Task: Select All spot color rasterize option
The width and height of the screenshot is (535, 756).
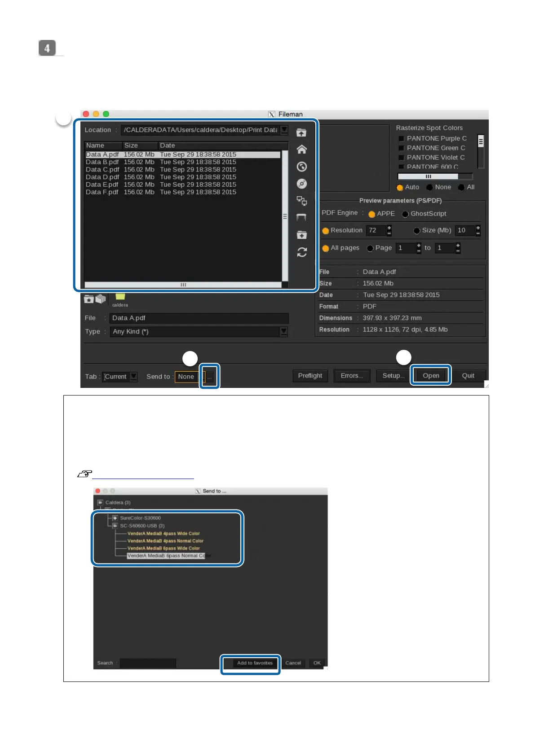Action: pyautogui.click(x=461, y=188)
